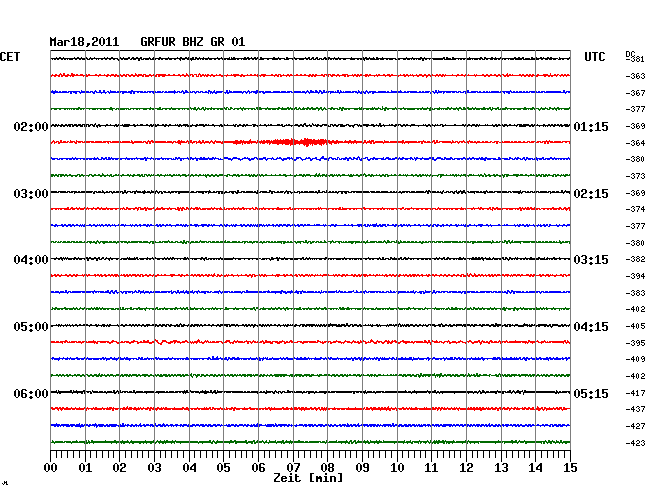Image resolution: width=650 pixels, height=494 pixels.
Task: Select the UTC timezone label
Action: 594,57
